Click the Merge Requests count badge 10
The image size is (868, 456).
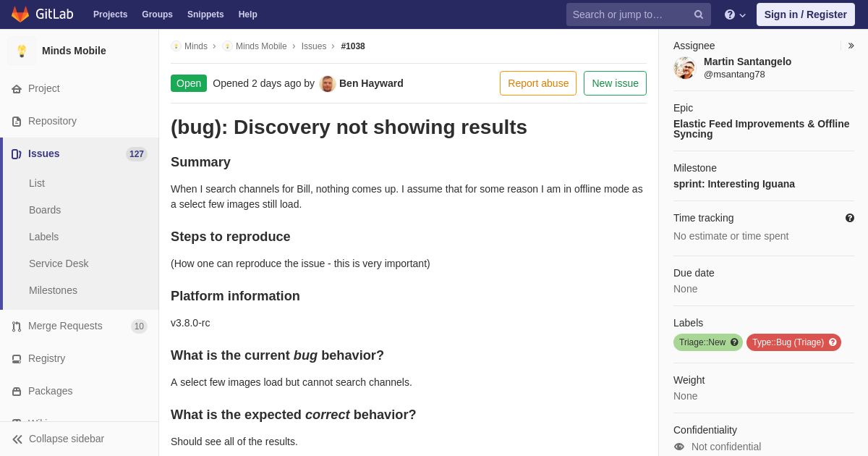pos(139,326)
